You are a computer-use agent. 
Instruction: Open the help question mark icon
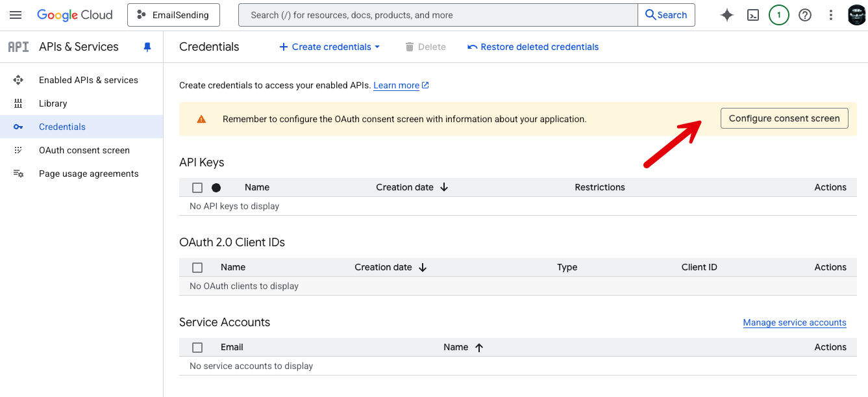[805, 15]
